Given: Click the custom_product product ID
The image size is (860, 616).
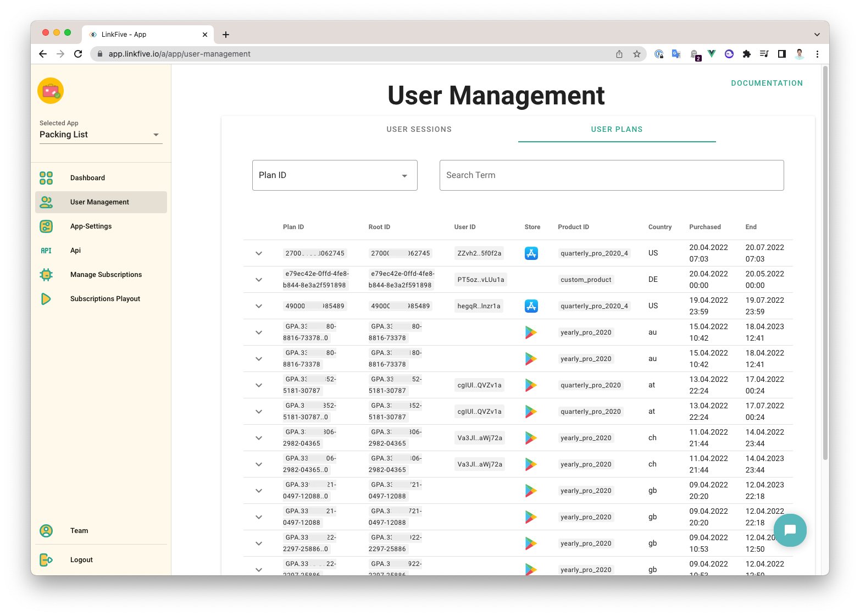Looking at the screenshot, I should pyautogui.click(x=586, y=280).
